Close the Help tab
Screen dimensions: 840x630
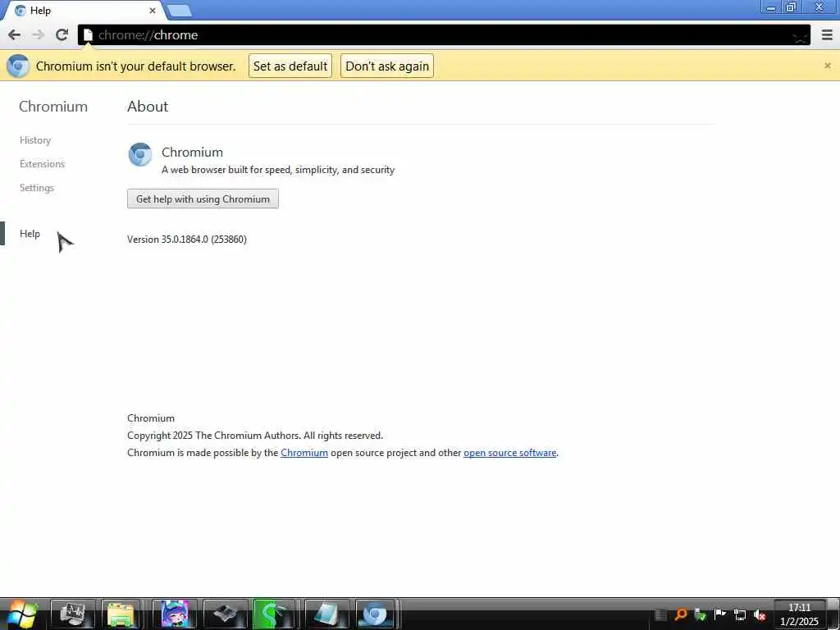(152, 11)
